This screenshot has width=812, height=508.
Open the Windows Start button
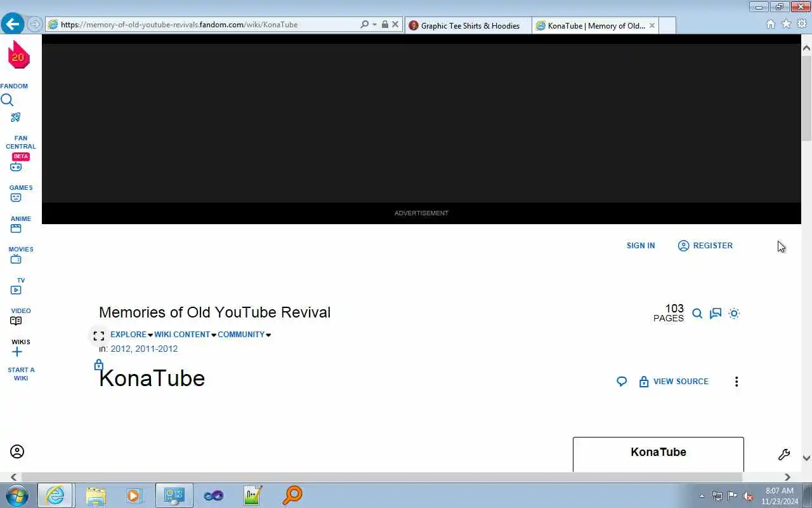[16, 495]
